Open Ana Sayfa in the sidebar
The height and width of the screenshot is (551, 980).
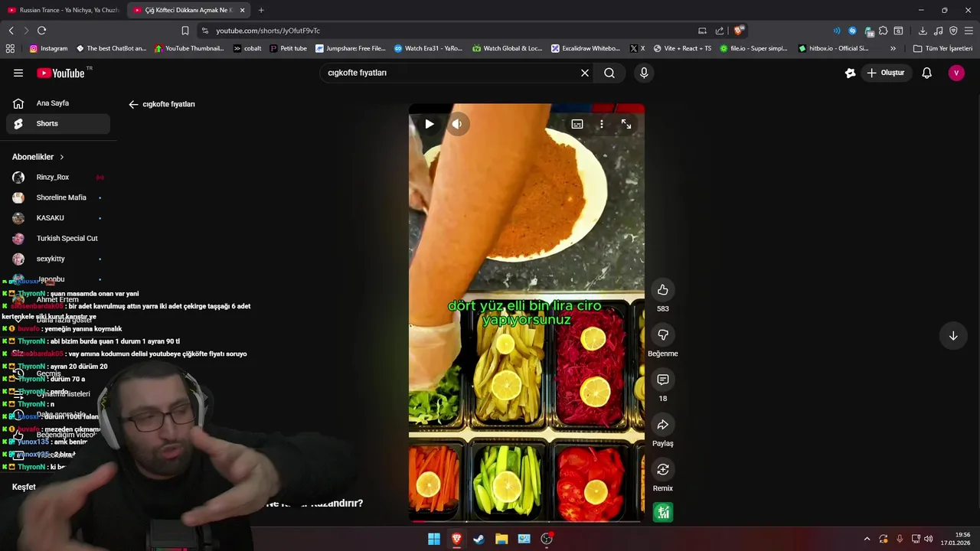[x=58, y=103]
